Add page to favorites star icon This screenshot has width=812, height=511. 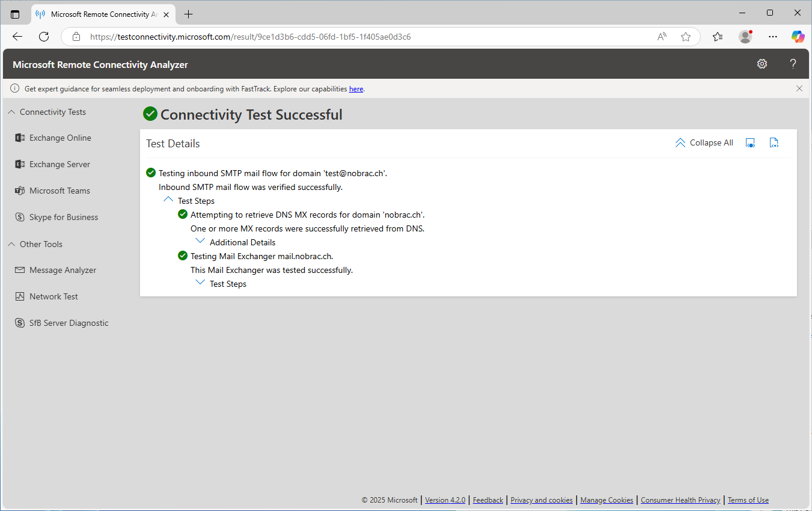[686, 37]
